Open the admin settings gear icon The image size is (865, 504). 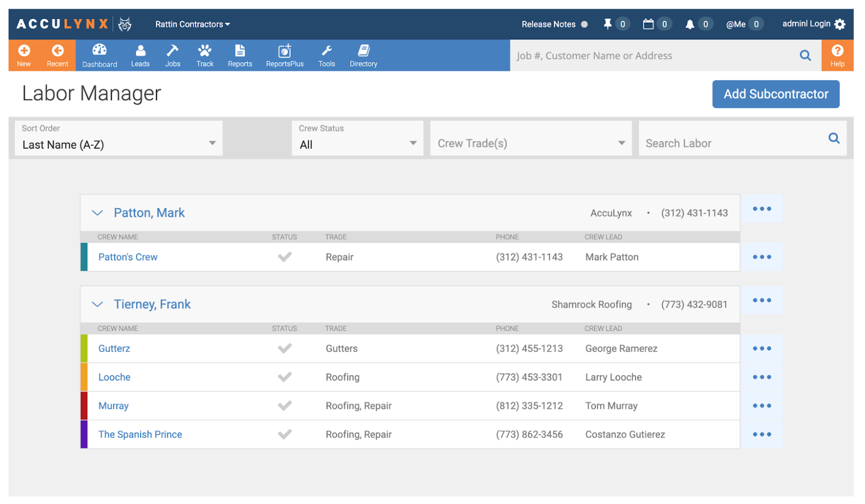click(840, 24)
